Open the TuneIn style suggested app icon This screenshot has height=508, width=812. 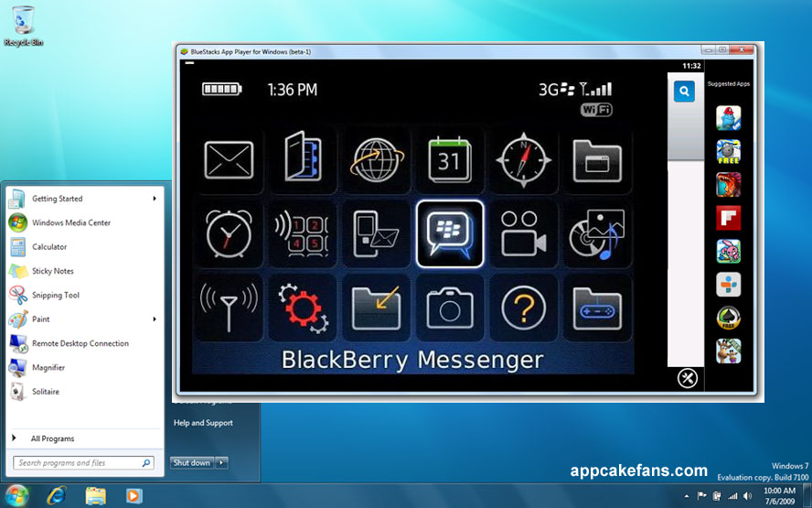click(x=729, y=285)
